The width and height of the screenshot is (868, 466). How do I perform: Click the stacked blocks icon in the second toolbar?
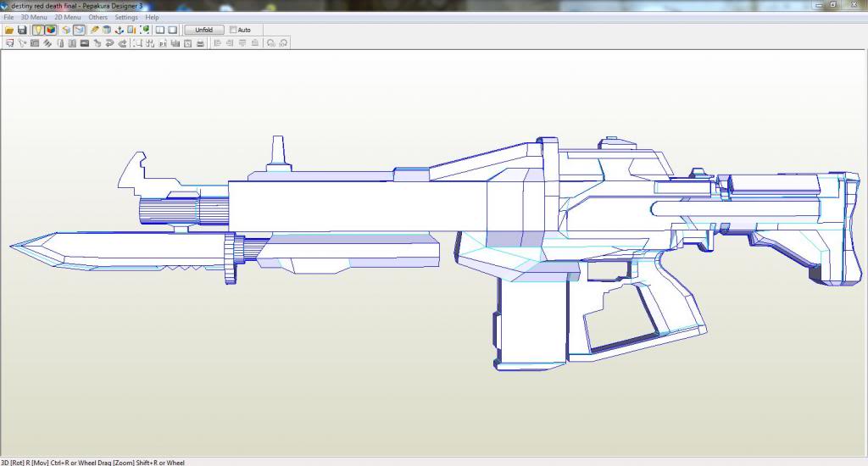point(175,43)
